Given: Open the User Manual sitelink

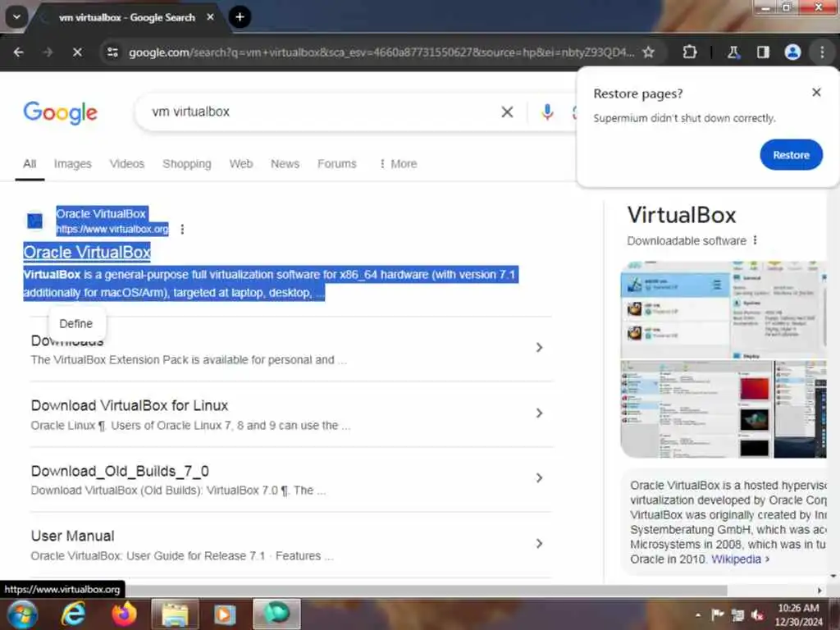Looking at the screenshot, I should tap(72, 536).
